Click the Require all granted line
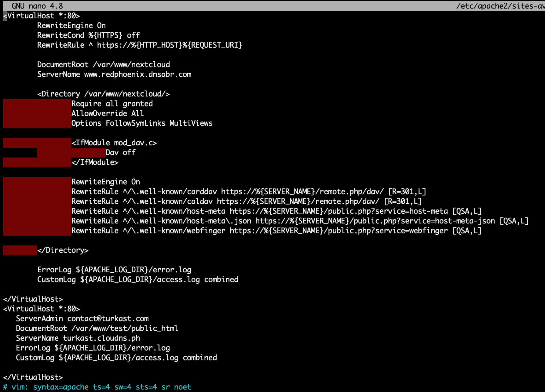545x392 pixels. (x=112, y=103)
